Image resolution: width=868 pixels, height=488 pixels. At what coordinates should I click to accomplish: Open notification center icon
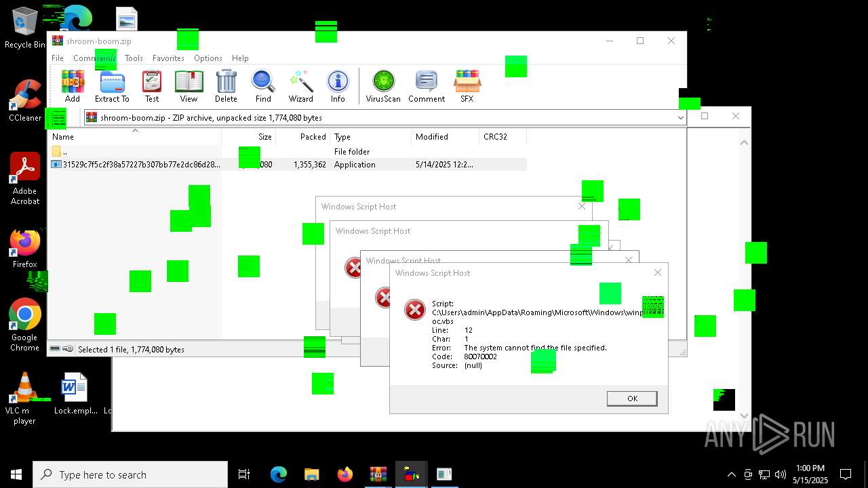pos(846,474)
